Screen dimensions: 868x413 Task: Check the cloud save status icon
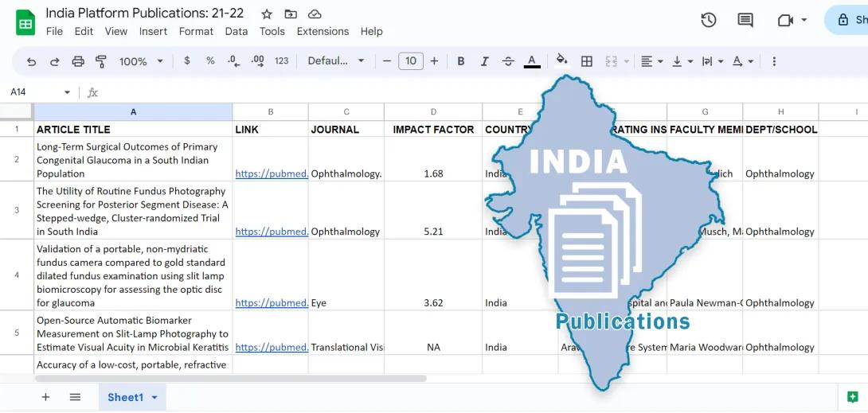[x=315, y=14]
